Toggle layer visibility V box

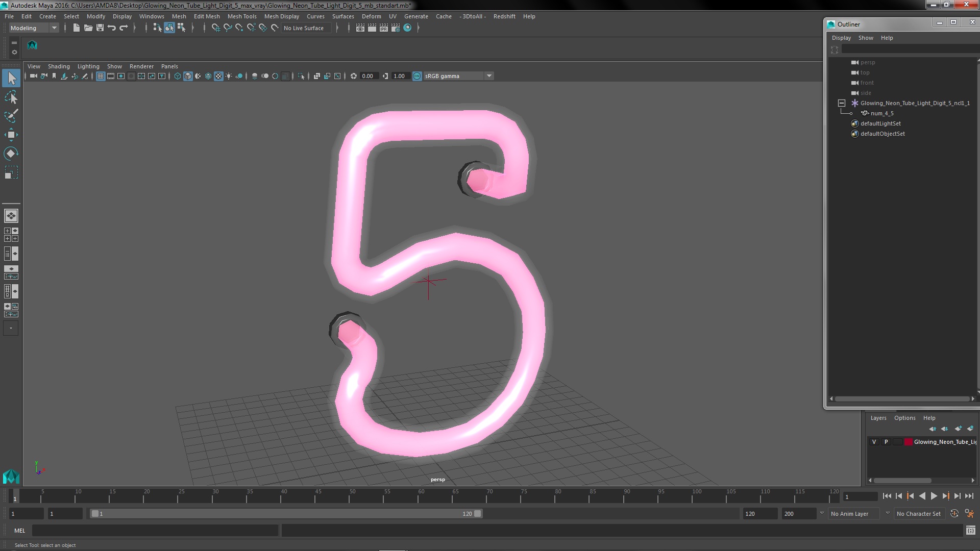[874, 442]
